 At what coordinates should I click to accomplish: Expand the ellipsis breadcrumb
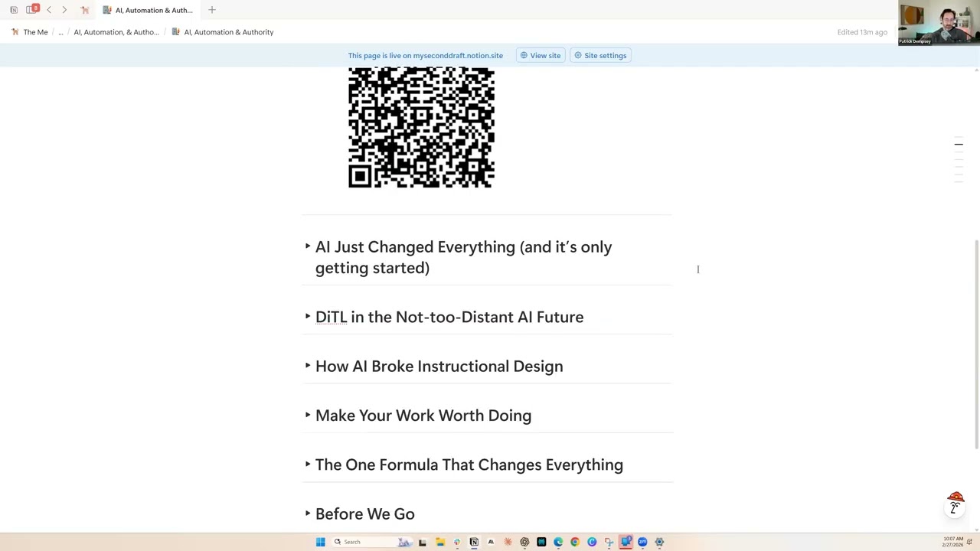pyautogui.click(x=60, y=32)
